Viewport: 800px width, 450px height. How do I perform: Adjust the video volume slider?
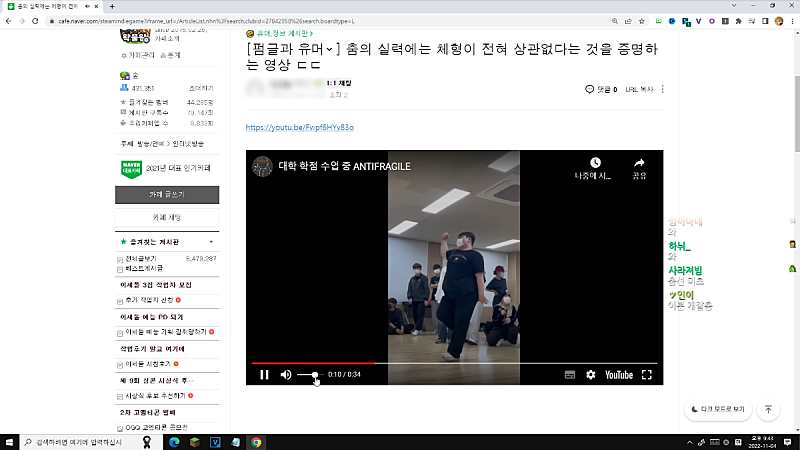tap(310, 374)
